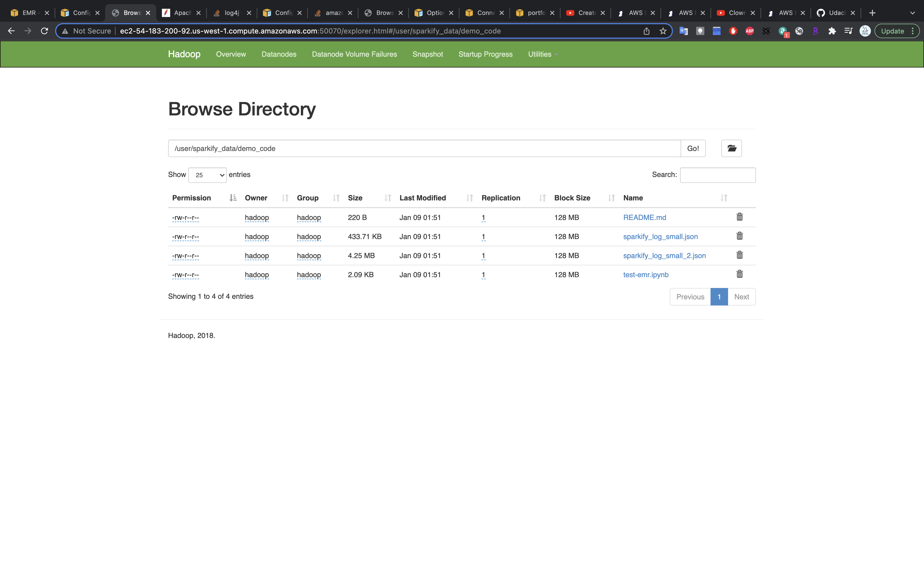This screenshot has height=577, width=924.
Task: Bookmark this page with the star icon
Action: click(663, 31)
